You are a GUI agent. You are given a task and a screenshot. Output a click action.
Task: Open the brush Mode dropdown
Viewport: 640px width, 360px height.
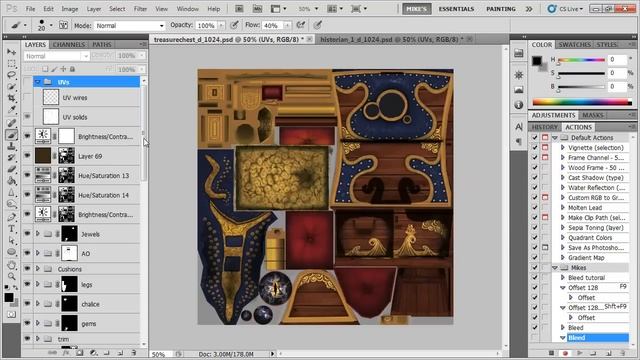pos(129,26)
